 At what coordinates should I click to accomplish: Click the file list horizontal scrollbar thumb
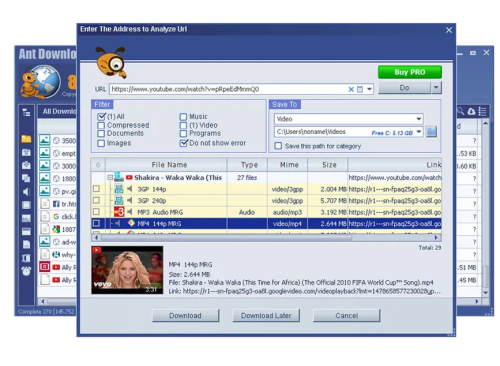(x=226, y=237)
